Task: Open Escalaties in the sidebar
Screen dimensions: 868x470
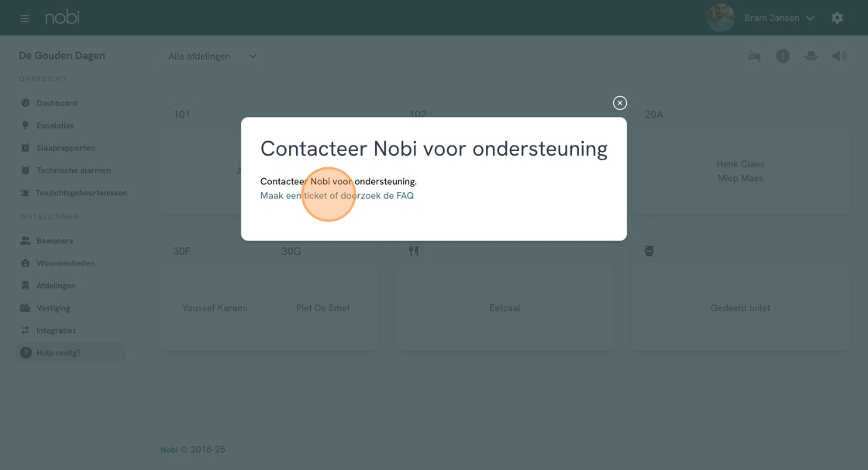Action: (55, 125)
